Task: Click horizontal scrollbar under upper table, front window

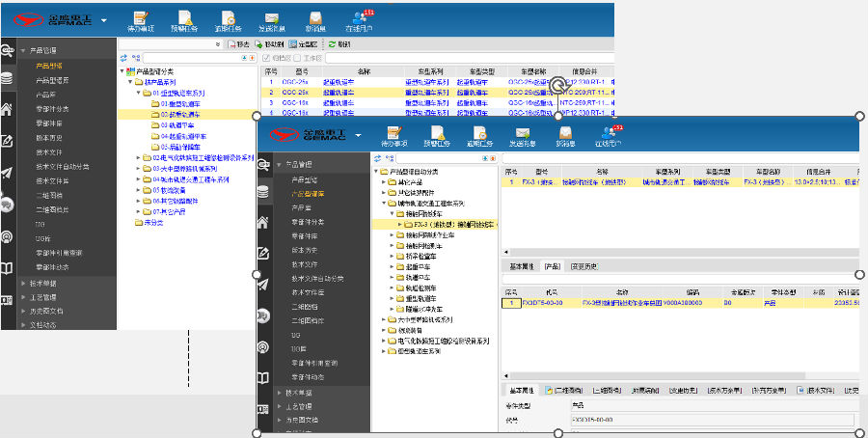Action: [x=682, y=252]
